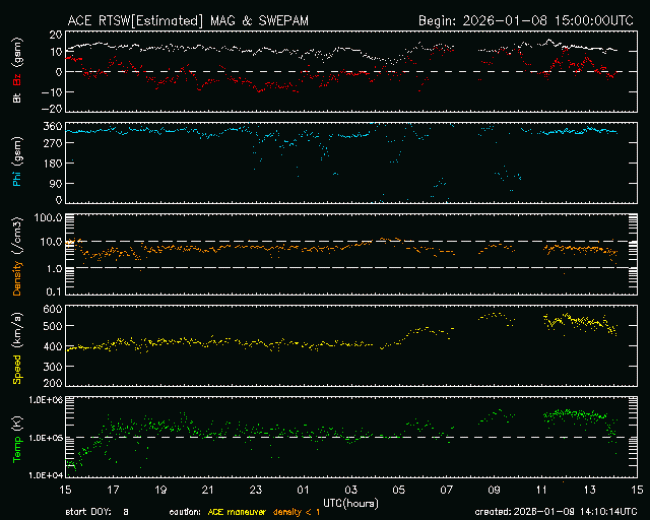Click the '13' hour tick label

(x=589, y=490)
